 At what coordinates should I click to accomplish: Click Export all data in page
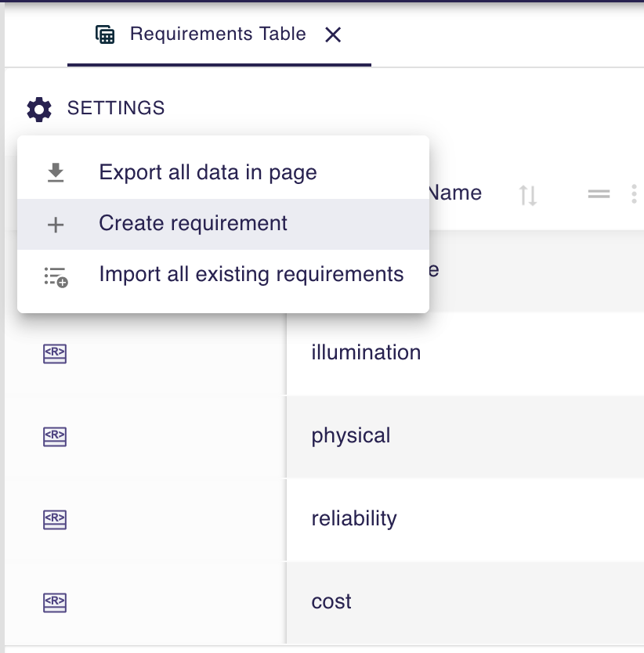[x=207, y=171]
